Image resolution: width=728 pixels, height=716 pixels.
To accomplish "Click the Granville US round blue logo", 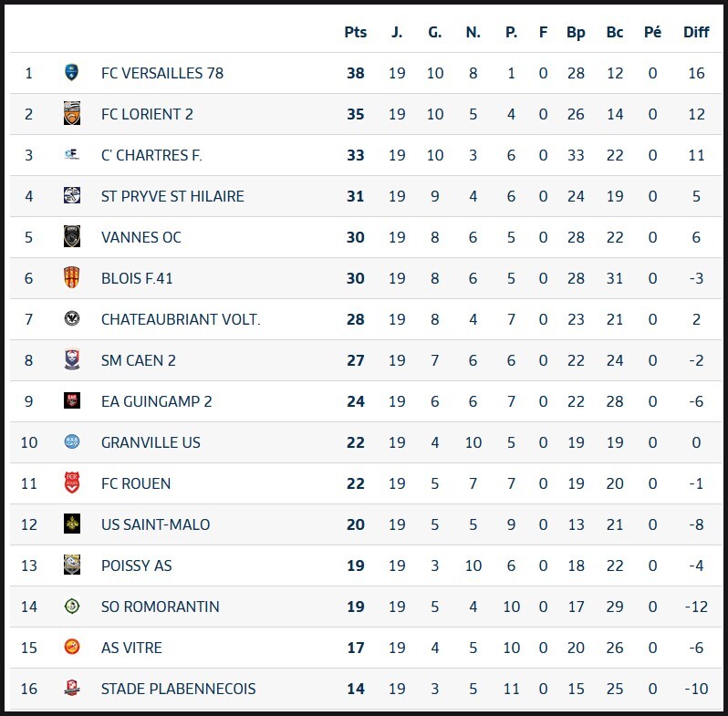I will (72, 442).
